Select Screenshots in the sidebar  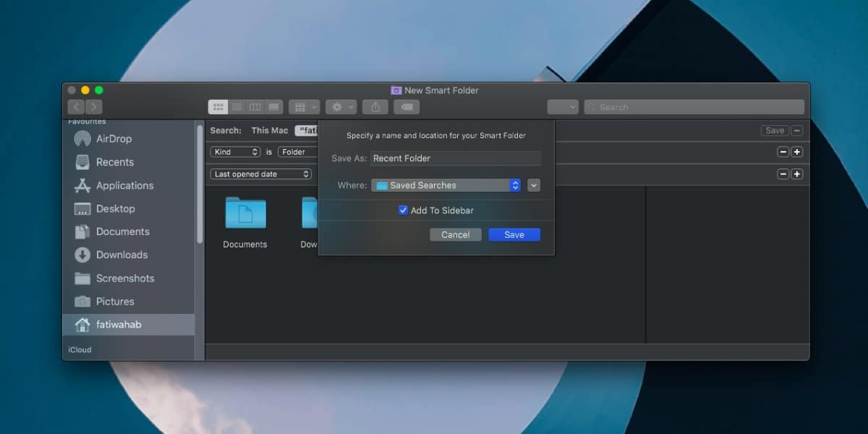point(125,278)
